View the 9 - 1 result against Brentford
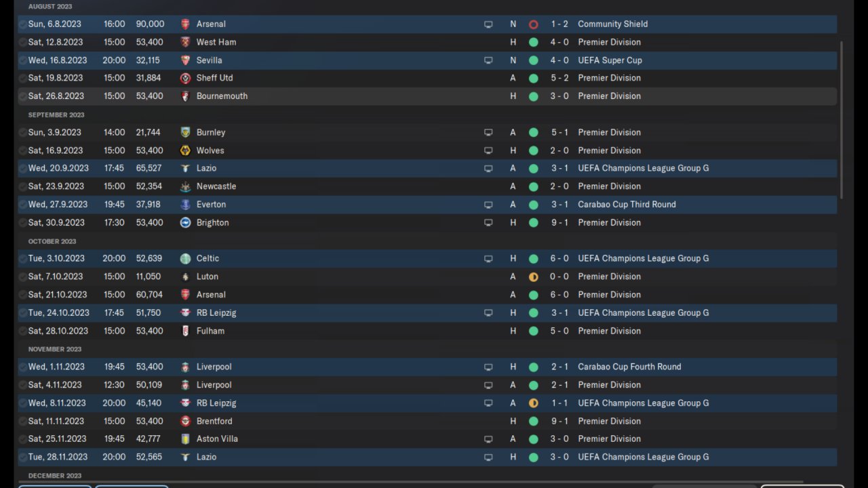Image resolution: width=868 pixels, height=488 pixels. (x=559, y=421)
